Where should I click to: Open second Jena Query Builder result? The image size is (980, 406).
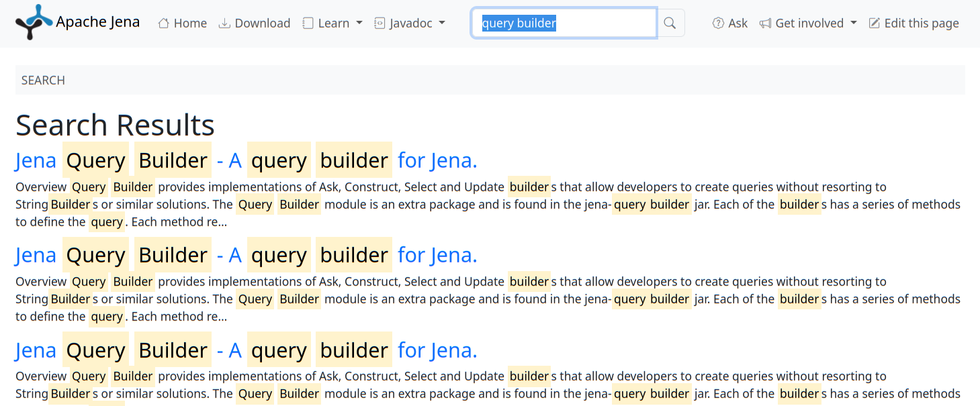[247, 255]
